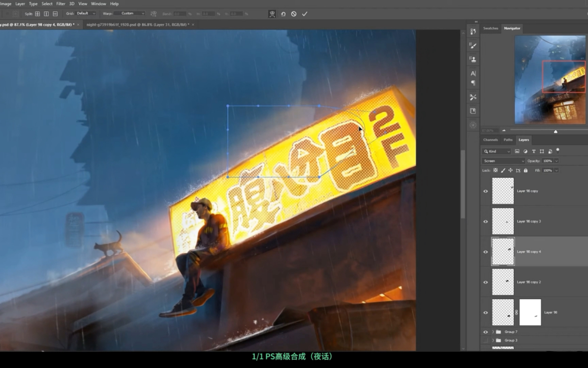Switch to the Paths tab
Viewport: 588px width, 368px height.
tap(508, 140)
